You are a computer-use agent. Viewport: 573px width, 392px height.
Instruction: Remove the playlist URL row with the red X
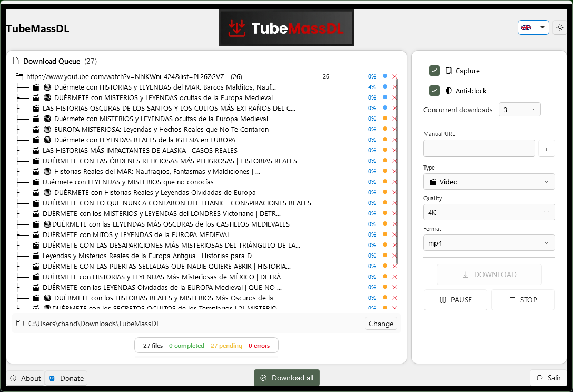tap(394, 77)
